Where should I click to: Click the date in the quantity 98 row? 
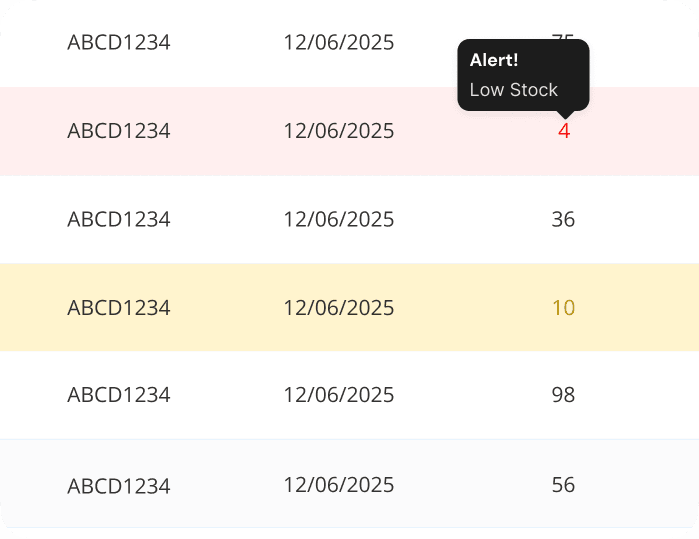point(339,395)
